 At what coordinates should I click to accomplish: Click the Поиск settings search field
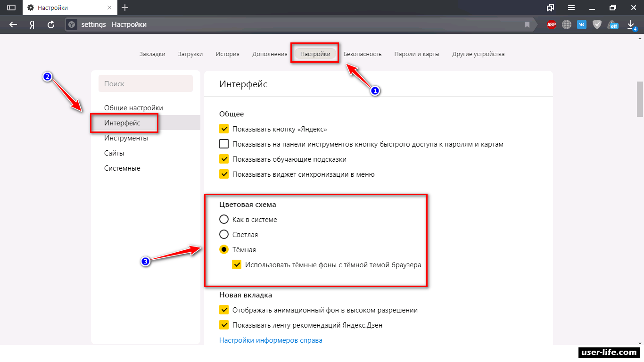pos(146,83)
